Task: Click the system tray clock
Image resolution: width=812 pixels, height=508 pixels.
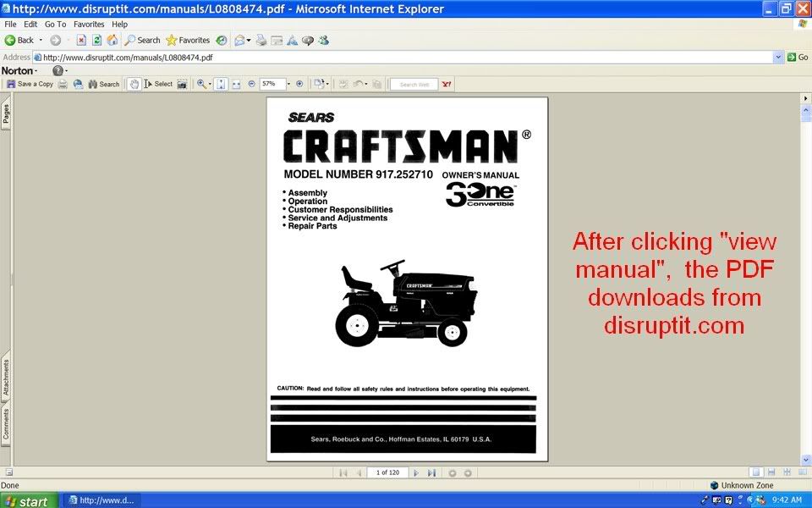Action: click(787, 500)
